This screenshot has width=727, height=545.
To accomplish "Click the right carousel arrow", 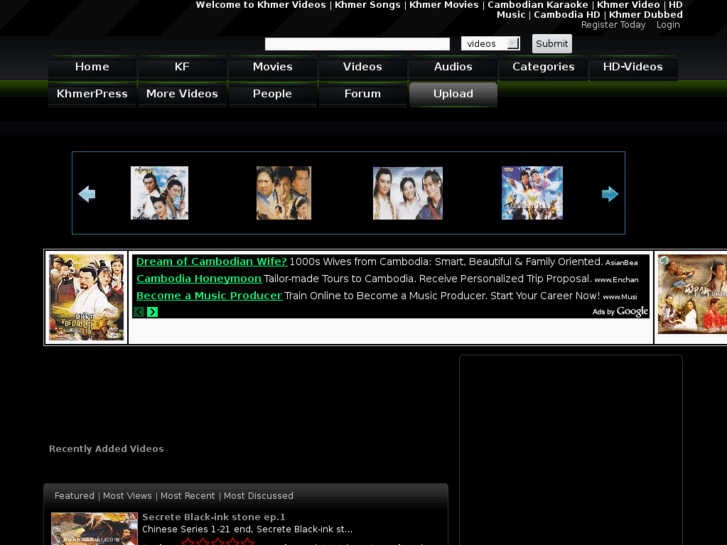I will [x=610, y=194].
